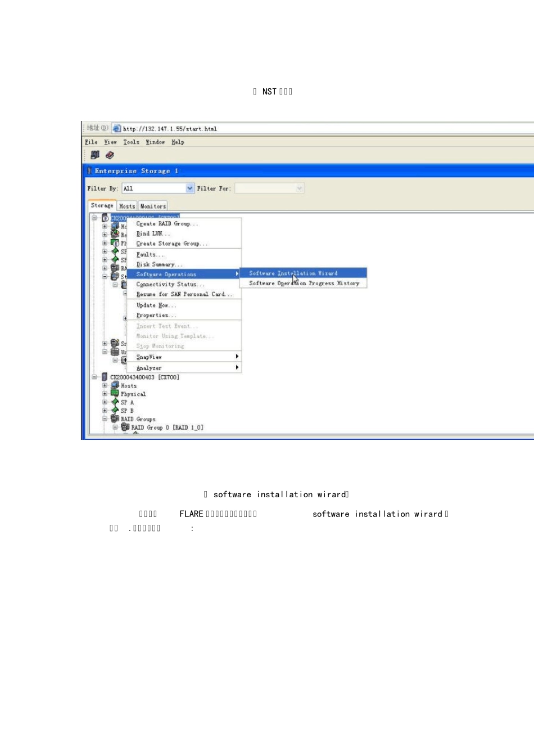Click the red book help toolbar icon

pos(110,155)
